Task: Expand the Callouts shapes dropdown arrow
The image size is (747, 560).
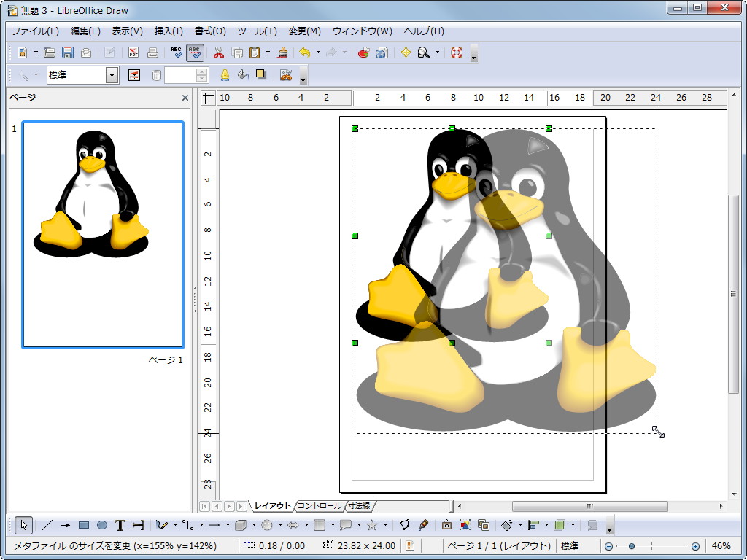Action: (x=359, y=525)
